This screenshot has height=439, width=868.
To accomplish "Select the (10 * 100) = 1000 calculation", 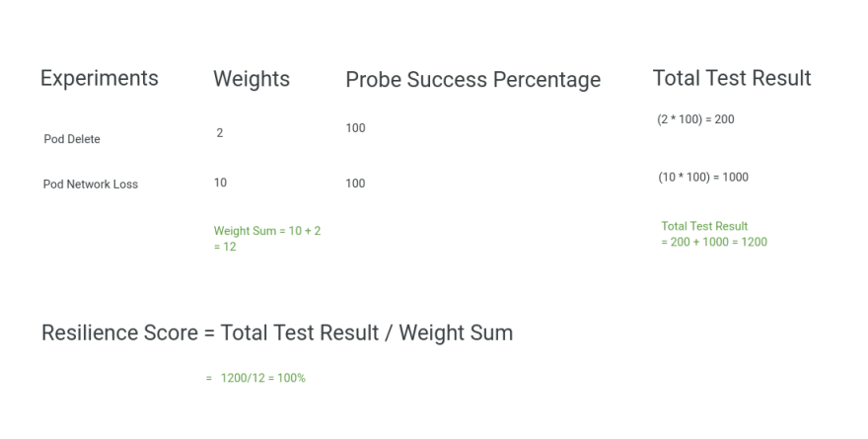I will (x=702, y=178).
